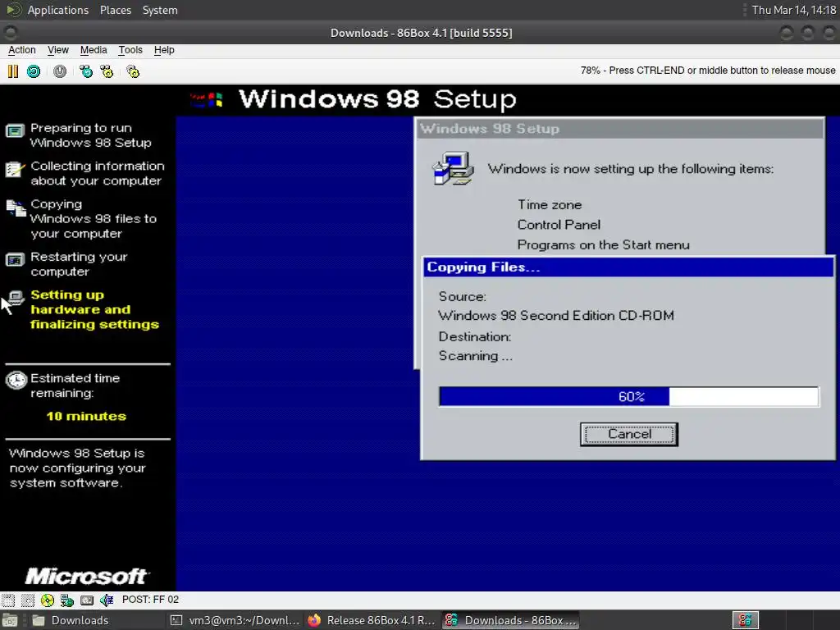Screen dimensions: 840x630
Task: Open the Places menu in top panel
Action: (x=115, y=10)
